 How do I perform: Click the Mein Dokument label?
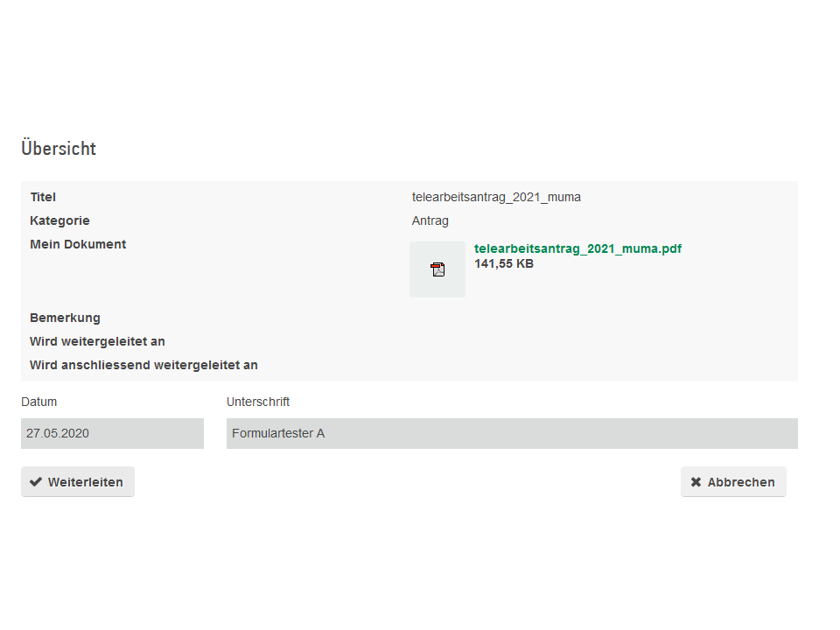point(78,244)
